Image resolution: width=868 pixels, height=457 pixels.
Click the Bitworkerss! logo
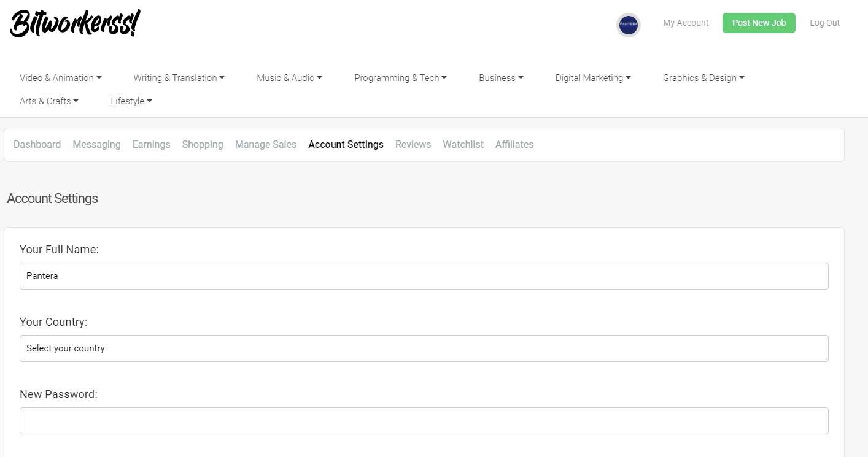76,25
